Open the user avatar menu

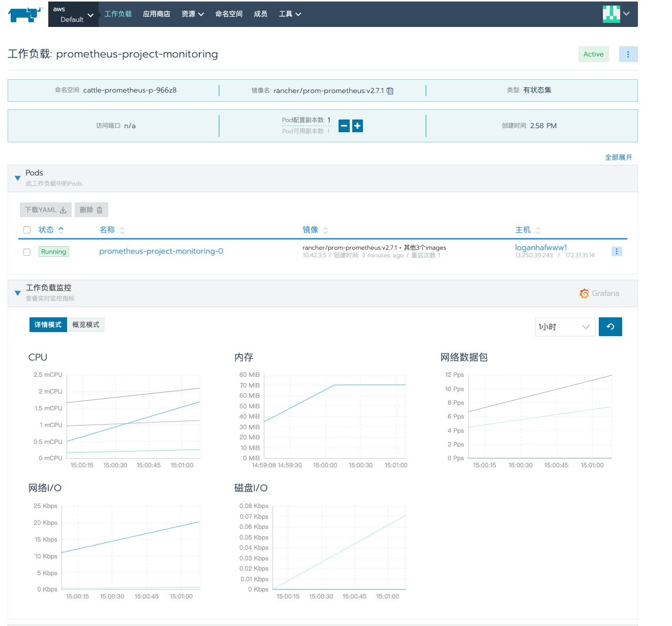coord(616,14)
